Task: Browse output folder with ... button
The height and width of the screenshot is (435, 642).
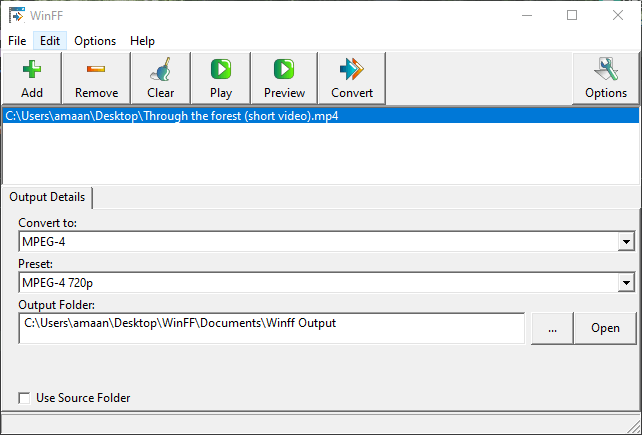Action: 552,328
